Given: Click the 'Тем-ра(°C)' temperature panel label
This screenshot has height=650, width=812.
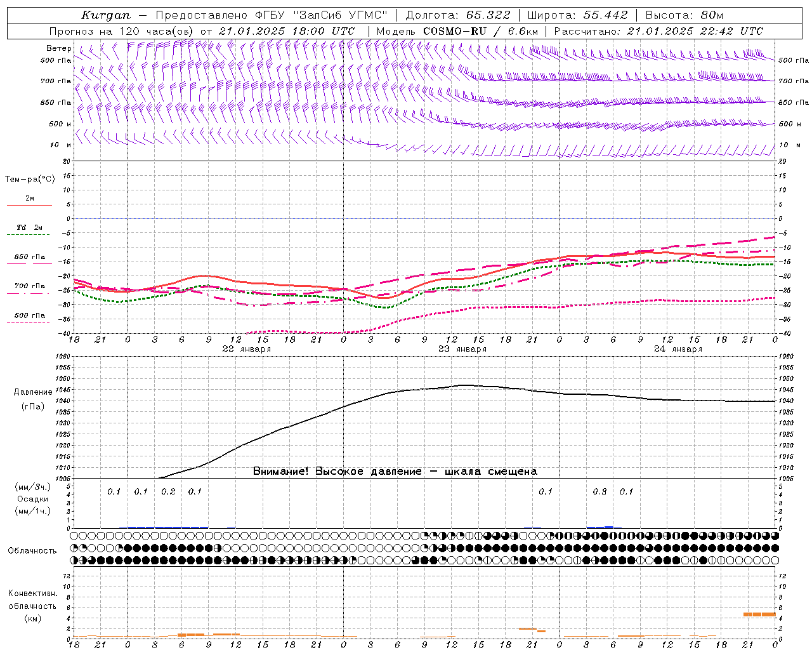Looking at the screenshot, I should pos(30,180).
